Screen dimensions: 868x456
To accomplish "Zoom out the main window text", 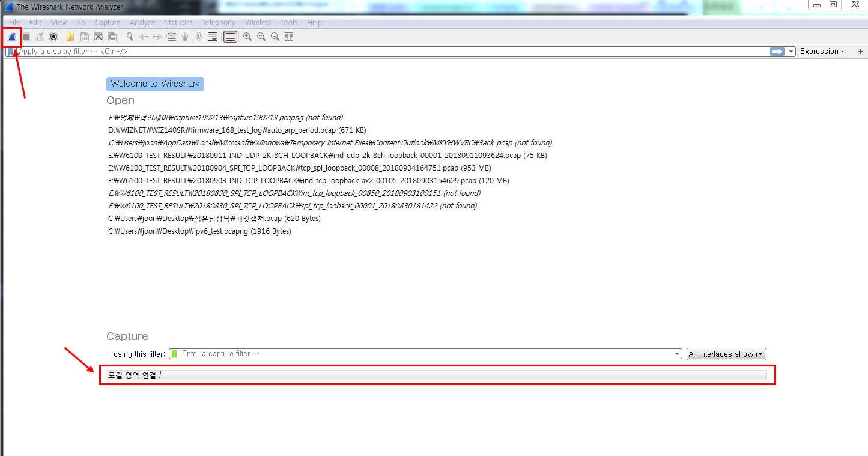I will [x=261, y=37].
